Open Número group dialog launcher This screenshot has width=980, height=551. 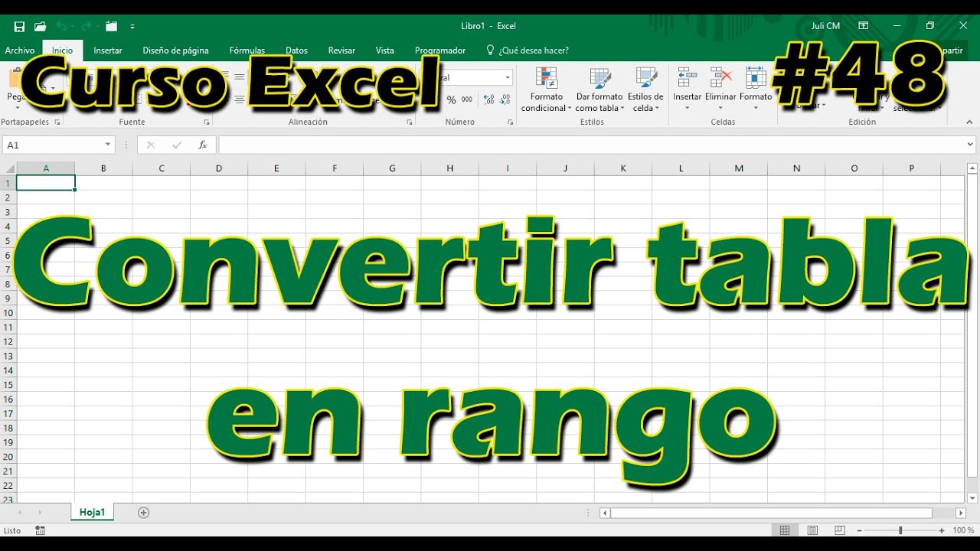pos(511,122)
